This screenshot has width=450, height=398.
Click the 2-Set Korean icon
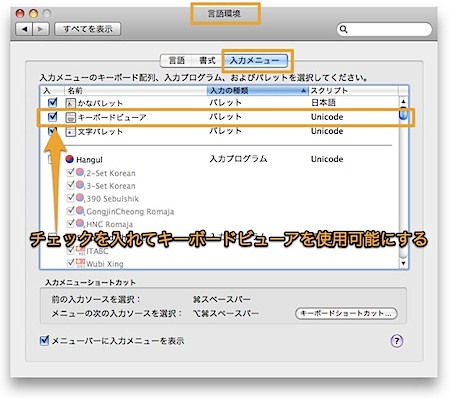(x=80, y=173)
